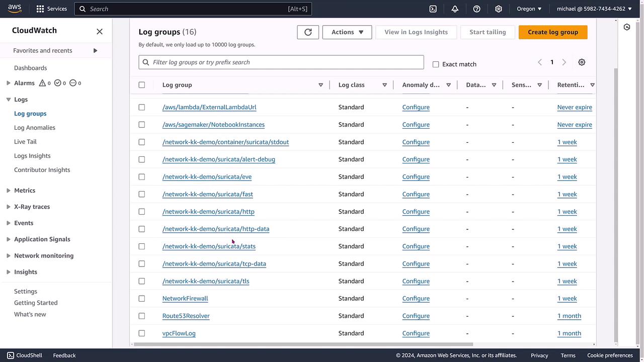Open Live Tail from the sidebar
644x362 pixels.
[x=25, y=142]
